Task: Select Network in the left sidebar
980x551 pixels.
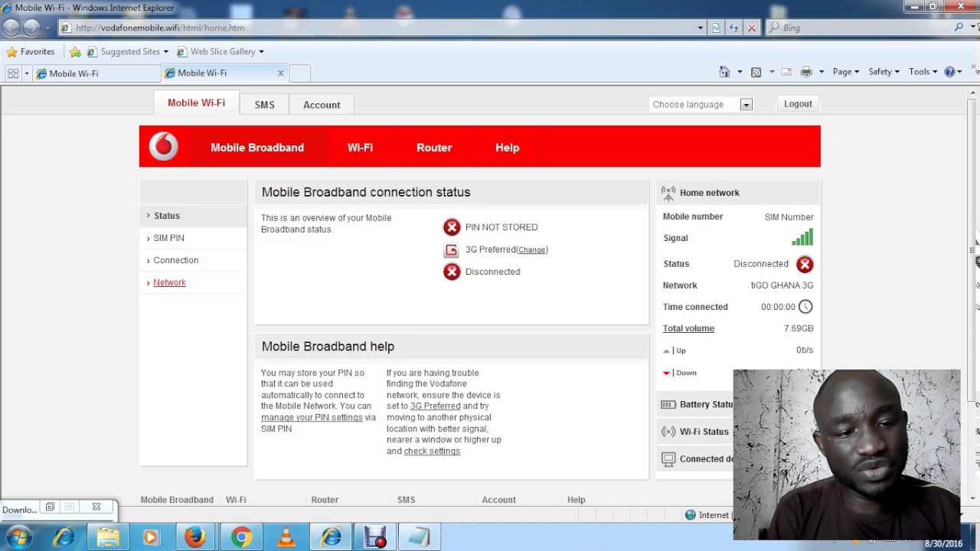Action: pos(193,282)
